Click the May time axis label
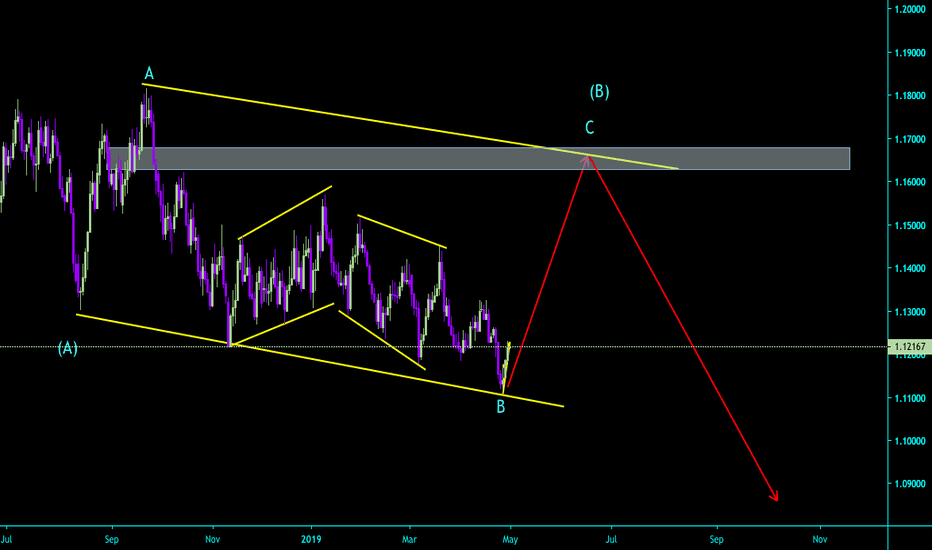932x550 pixels. (510, 539)
